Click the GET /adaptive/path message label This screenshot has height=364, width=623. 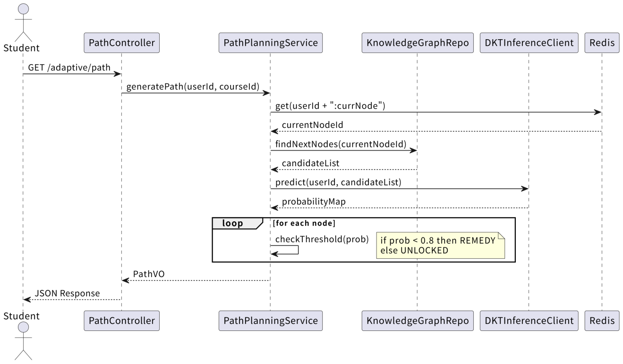pyautogui.click(x=69, y=68)
